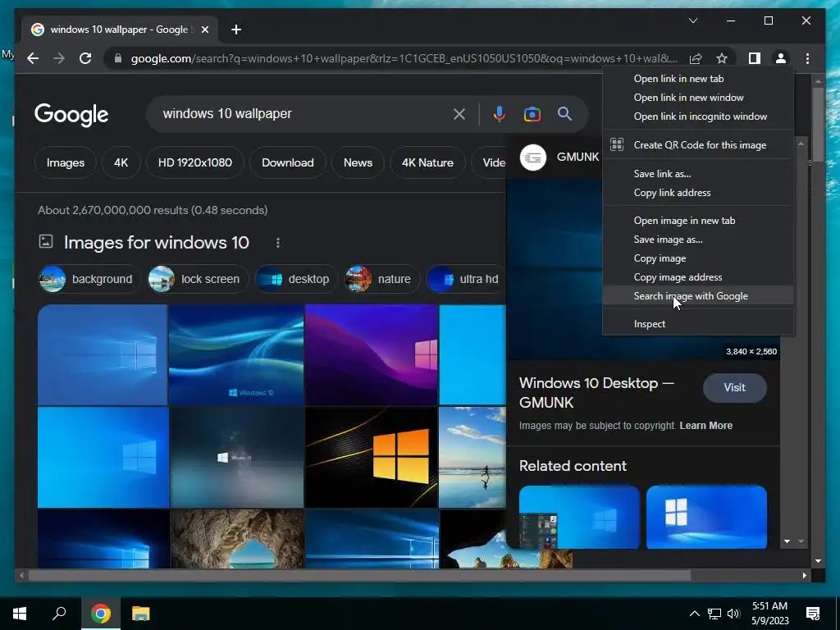Choose 'Open link in new window'
Viewport: 840px width, 630px height.
coord(698,98)
